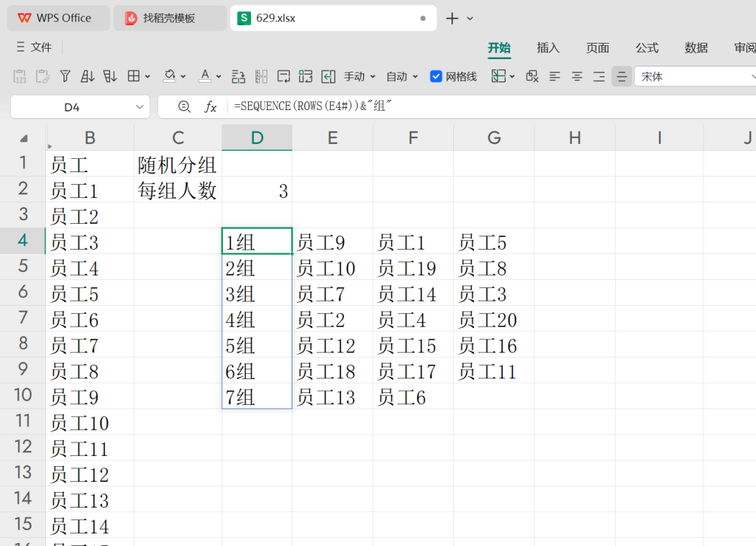Select cell G9 containing 员工11
Image resolution: width=756 pixels, height=546 pixels.
coord(494,370)
